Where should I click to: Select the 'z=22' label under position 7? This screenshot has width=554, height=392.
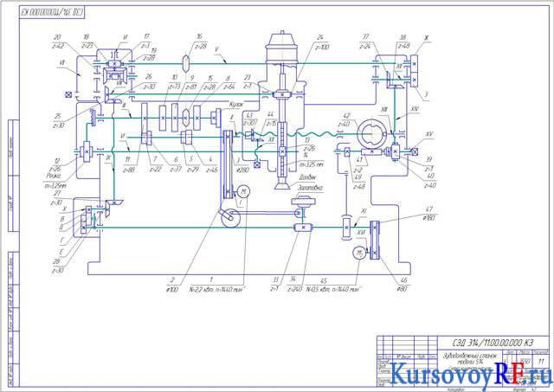pyautogui.click(x=155, y=169)
